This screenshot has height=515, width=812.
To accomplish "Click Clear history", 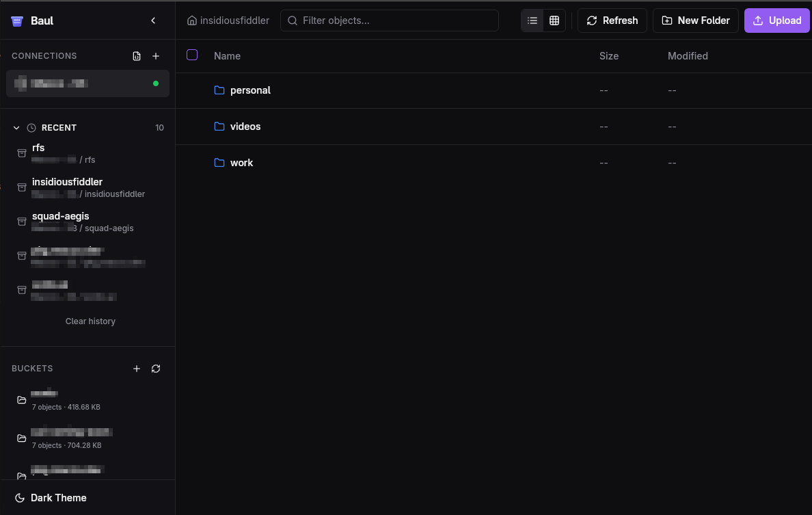I will tap(90, 321).
